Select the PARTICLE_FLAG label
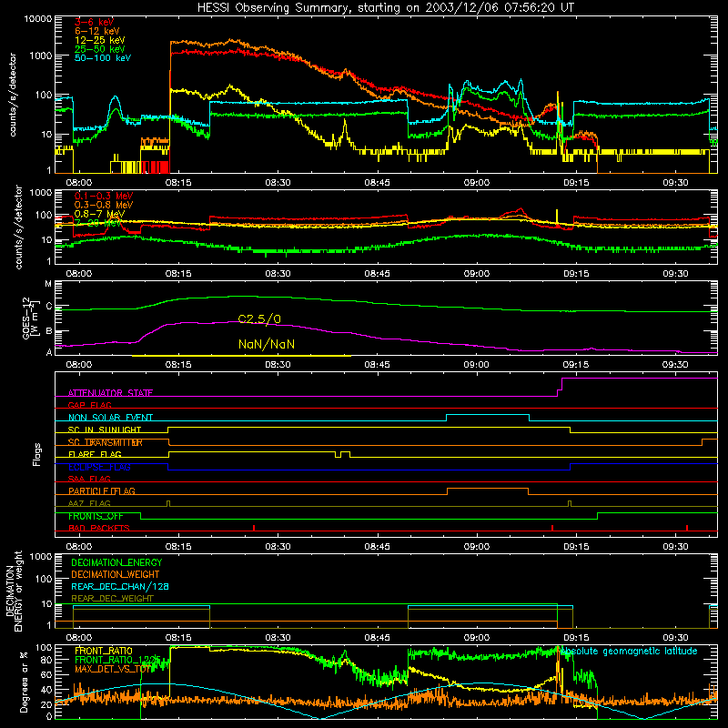 (102, 491)
